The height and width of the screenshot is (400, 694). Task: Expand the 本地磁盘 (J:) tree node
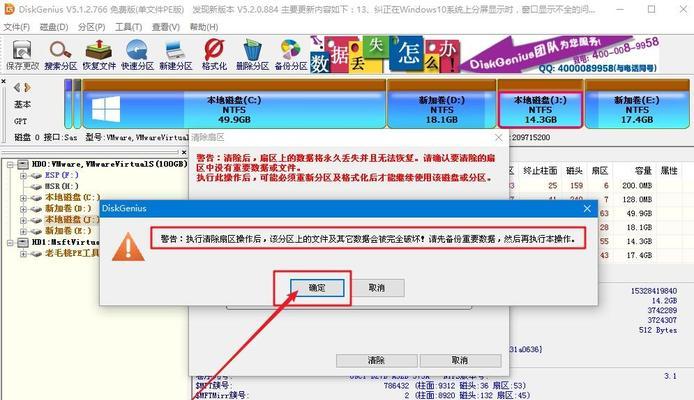[x=23, y=220]
